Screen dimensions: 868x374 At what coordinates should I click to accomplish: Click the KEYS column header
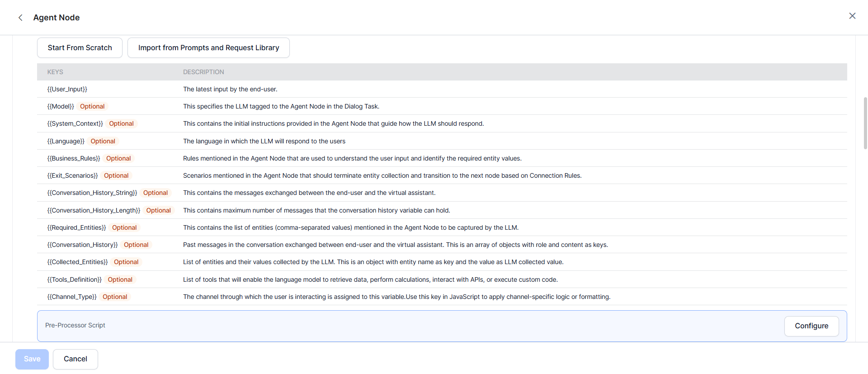(55, 72)
